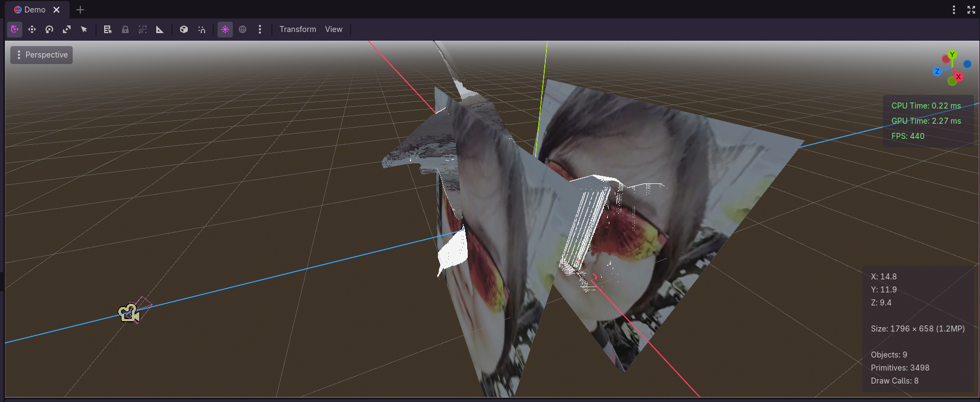Add a new scene tab

[x=80, y=10]
